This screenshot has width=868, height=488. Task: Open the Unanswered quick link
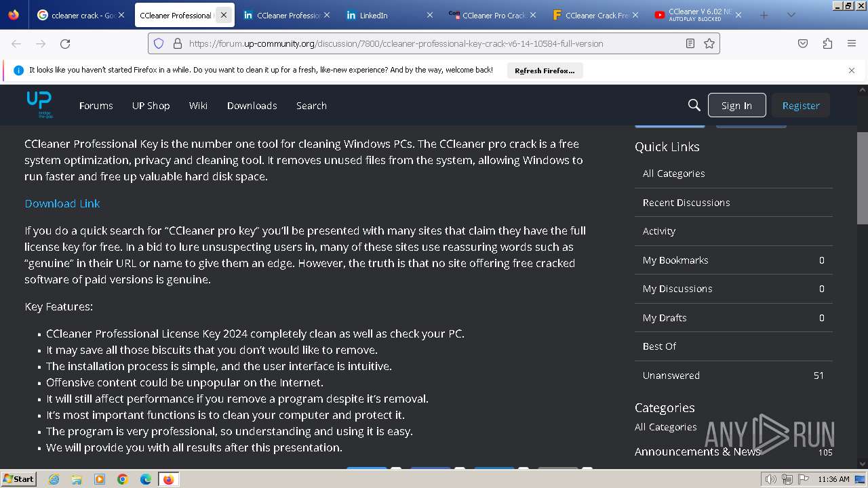[734, 375]
